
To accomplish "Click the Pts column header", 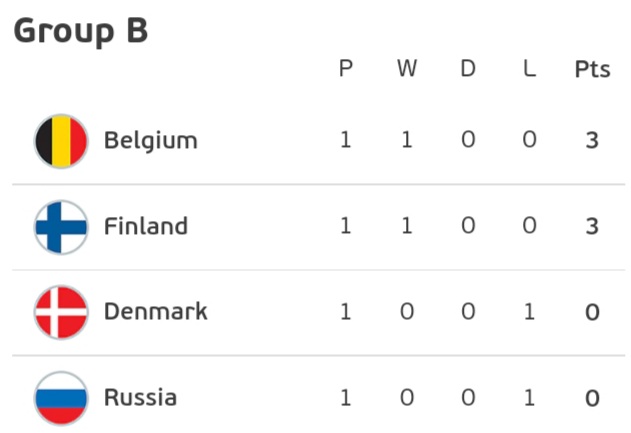I will click(592, 70).
